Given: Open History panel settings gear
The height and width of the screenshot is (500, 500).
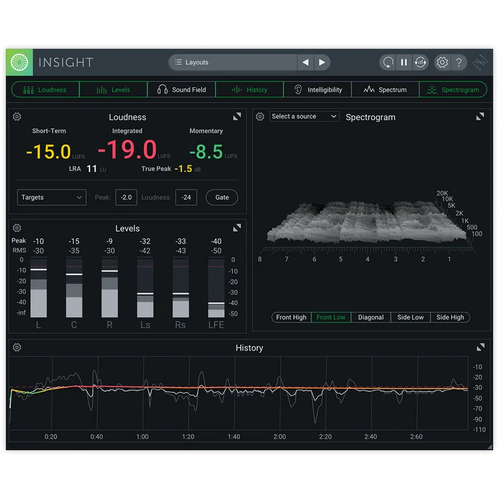Looking at the screenshot, I should (x=17, y=347).
